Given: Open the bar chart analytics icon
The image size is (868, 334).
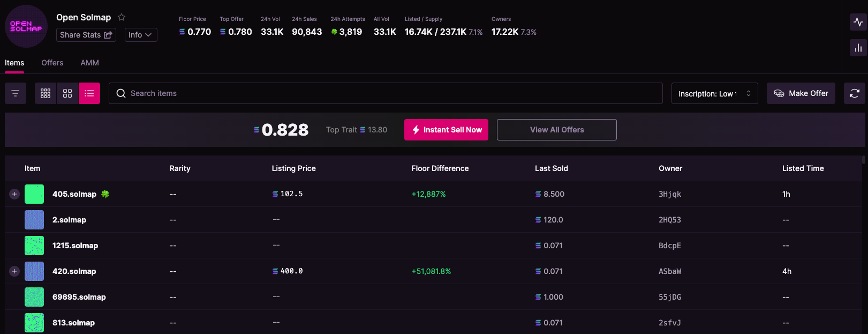Looking at the screenshot, I should 858,48.
